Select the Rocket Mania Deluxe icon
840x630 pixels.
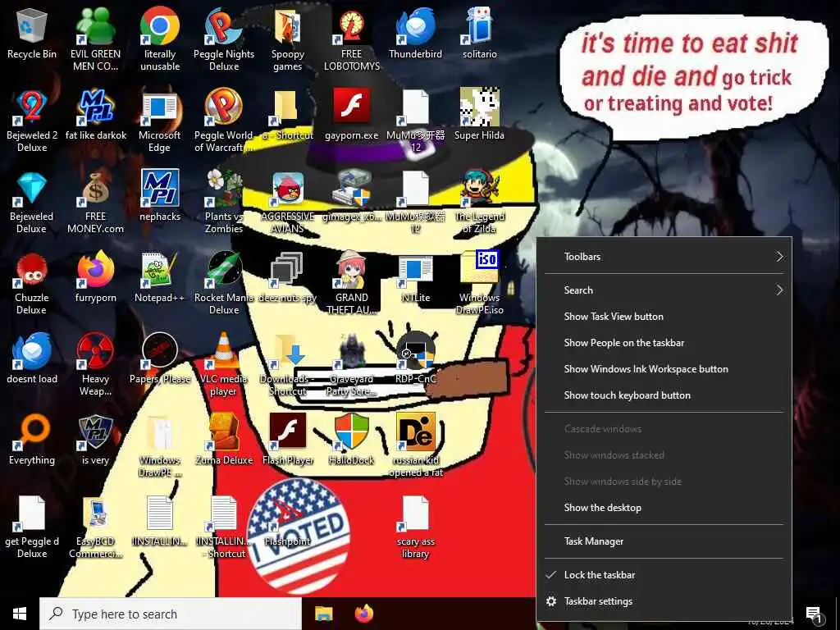[x=223, y=269]
